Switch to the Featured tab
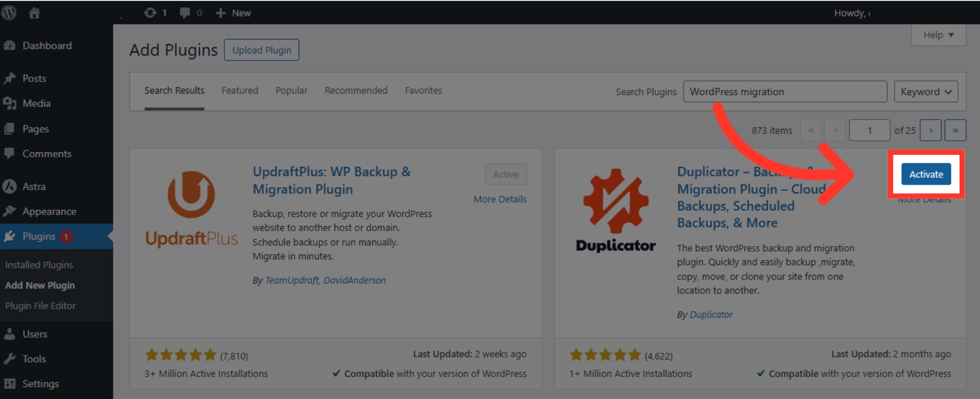The width and height of the screenshot is (980, 399). click(239, 90)
